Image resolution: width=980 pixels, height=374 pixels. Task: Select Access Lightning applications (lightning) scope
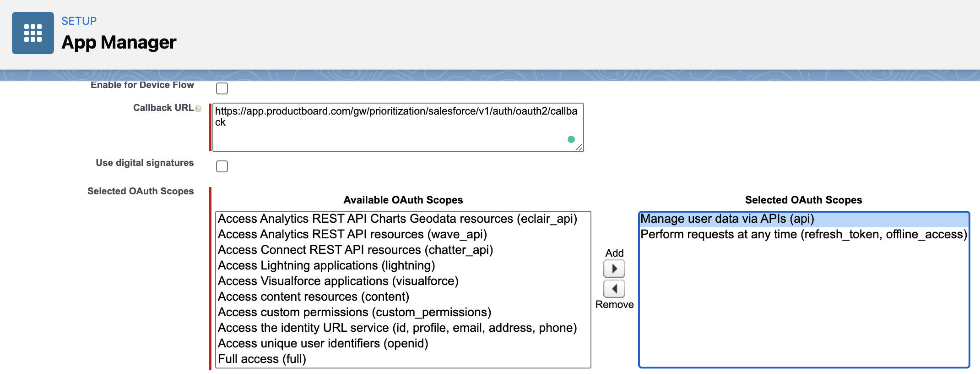click(x=403, y=266)
